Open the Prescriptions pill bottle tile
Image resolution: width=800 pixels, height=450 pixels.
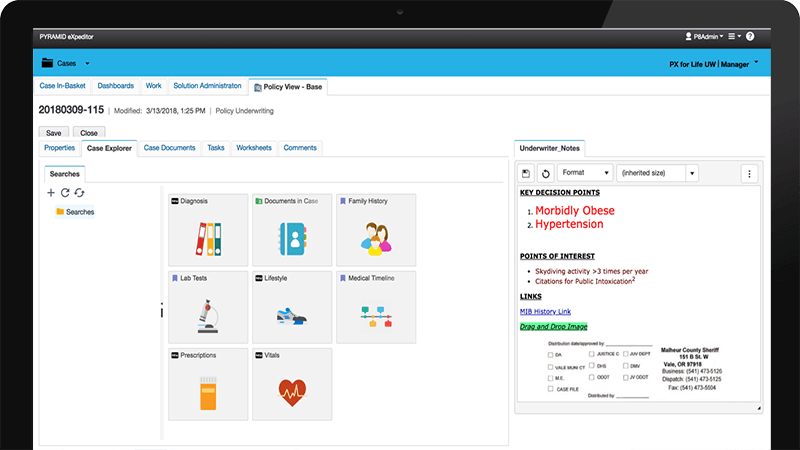(x=208, y=384)
